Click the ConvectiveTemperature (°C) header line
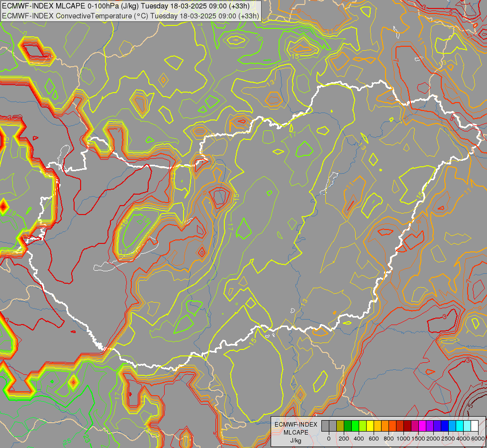This screenshot has height=448, width=487. pos(130,15)
